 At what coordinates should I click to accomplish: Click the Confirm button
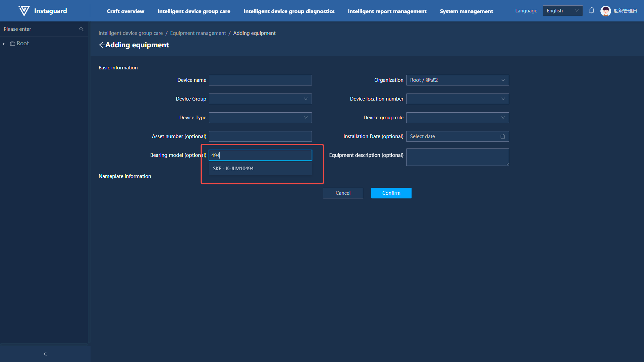391,193
